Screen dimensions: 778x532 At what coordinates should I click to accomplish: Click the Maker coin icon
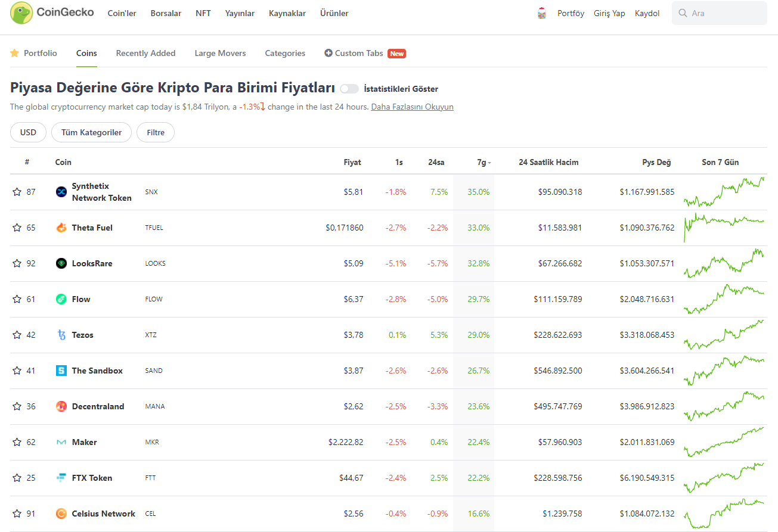pyautogui.click(x=61, y=442)
